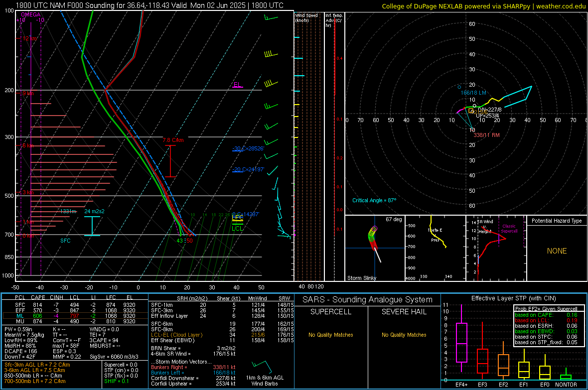Image resolution: width=588 pixels, height=390 pixels.
Task: Click the '24 m2s2' helicity label
Action: pos(95,212)
